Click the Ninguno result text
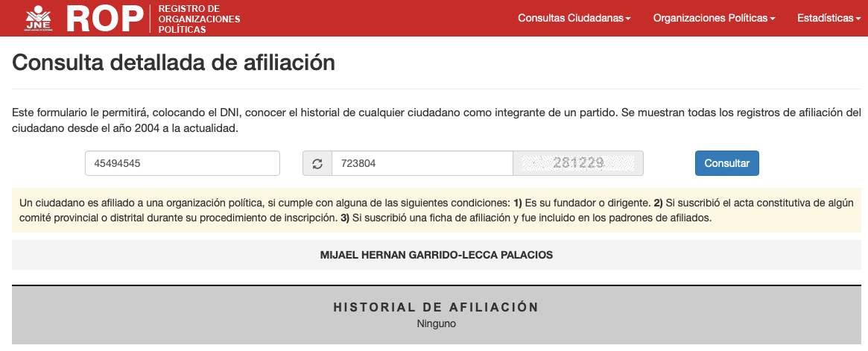 436,323
